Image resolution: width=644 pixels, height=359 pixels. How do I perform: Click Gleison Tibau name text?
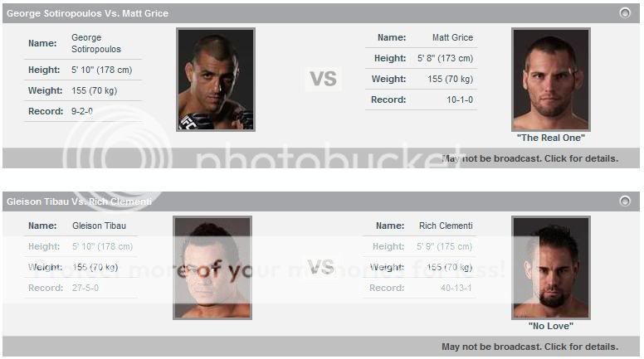pyautogui.click(x=99, y=226)
